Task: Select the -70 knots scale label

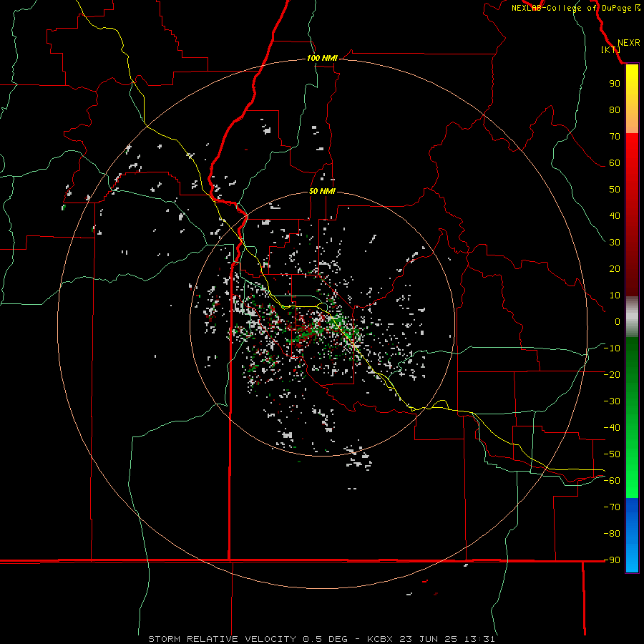Action: coord(612,507)
